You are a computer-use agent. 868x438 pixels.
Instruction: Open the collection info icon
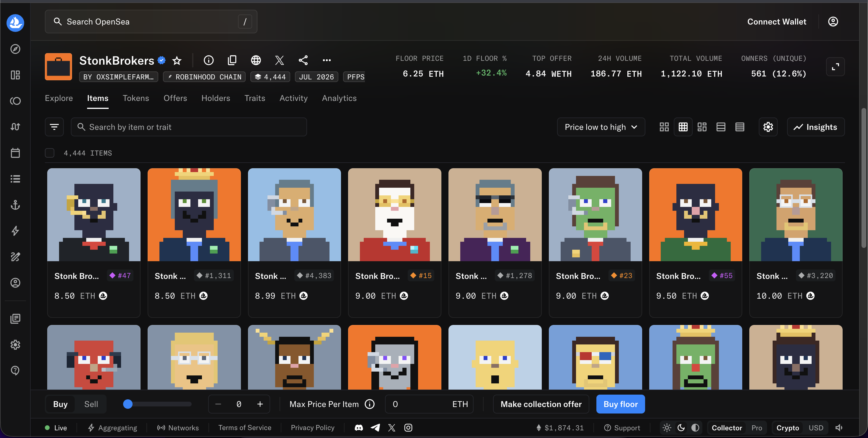coord(208,60)
